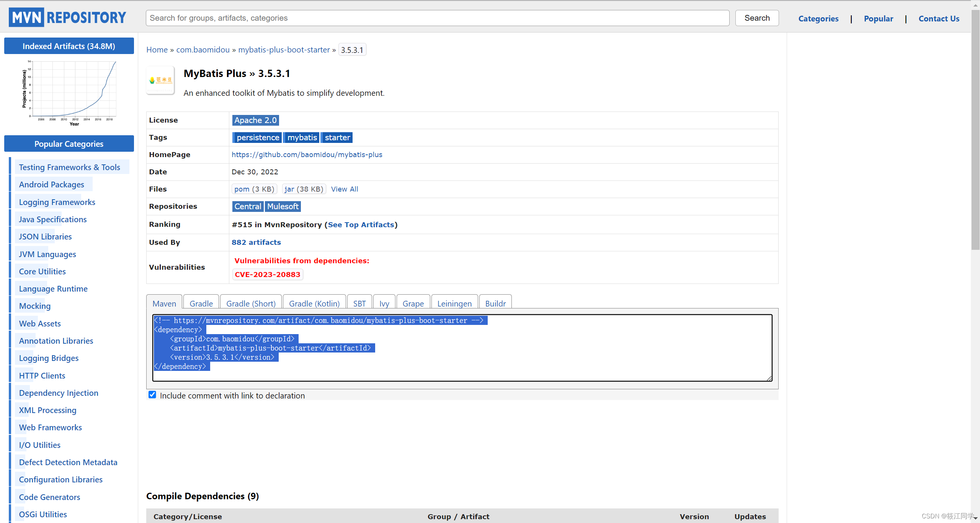The image size is (980, 523).
Task: Click the MyBatis Plus artifact logo thumbnail
Action: point(160,80)
